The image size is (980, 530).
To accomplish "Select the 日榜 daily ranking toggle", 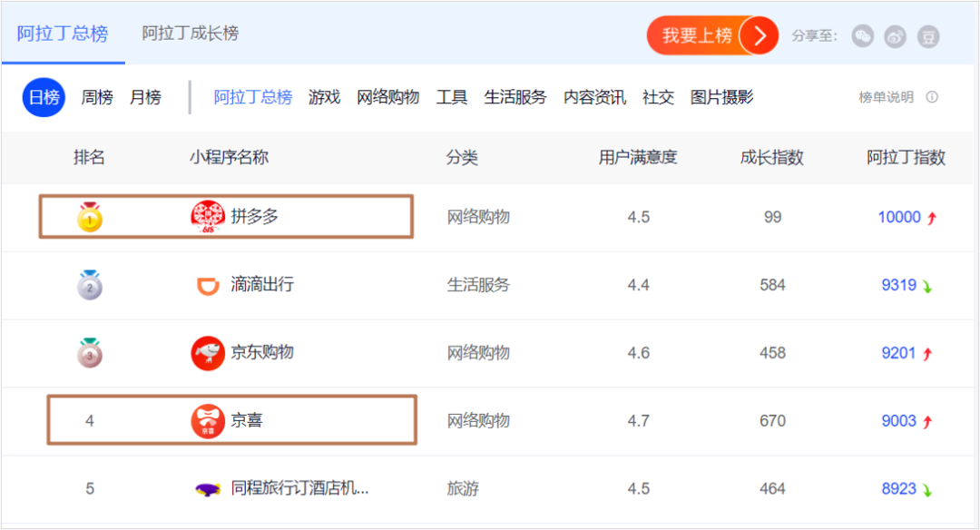I will [x=44, y=97].
